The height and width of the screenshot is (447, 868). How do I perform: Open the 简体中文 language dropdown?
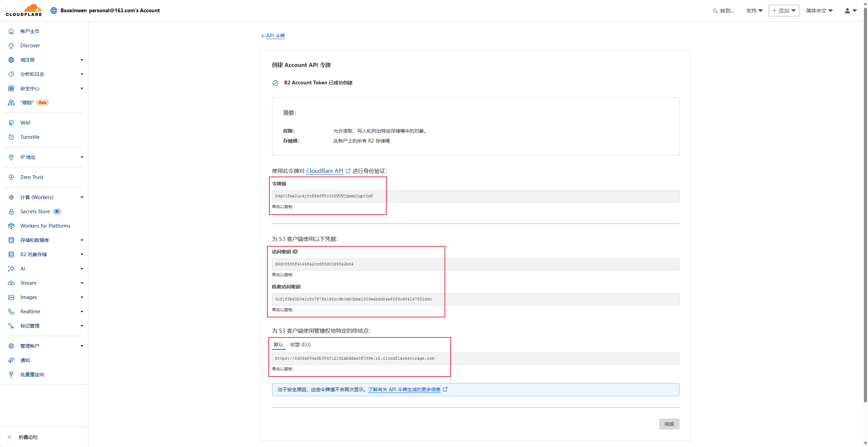(819, 11)
